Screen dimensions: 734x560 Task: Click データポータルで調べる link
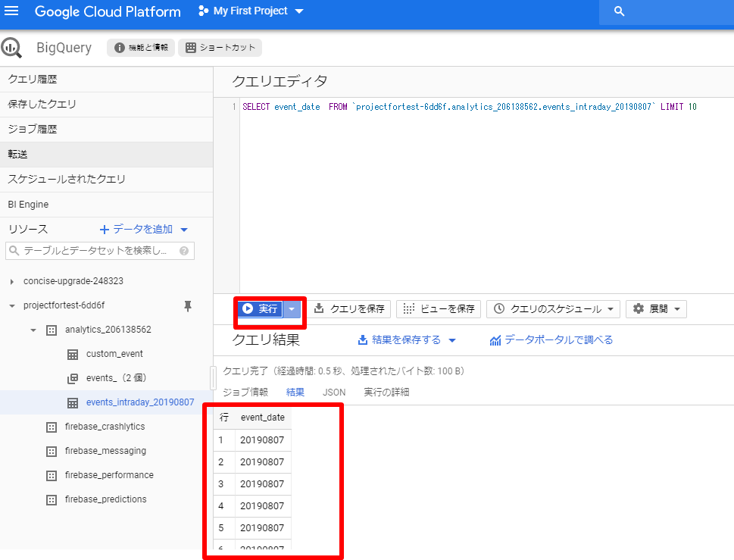[x=551, y=340]
